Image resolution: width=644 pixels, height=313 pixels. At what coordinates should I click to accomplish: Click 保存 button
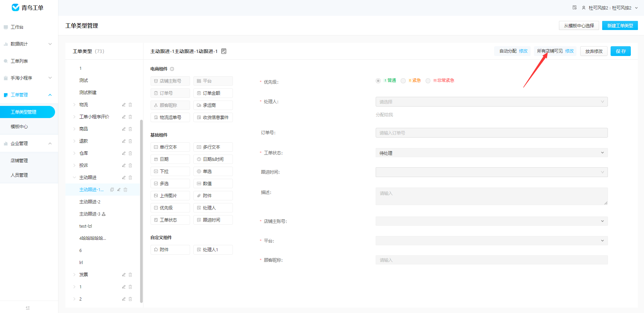(x=621, y=51)
